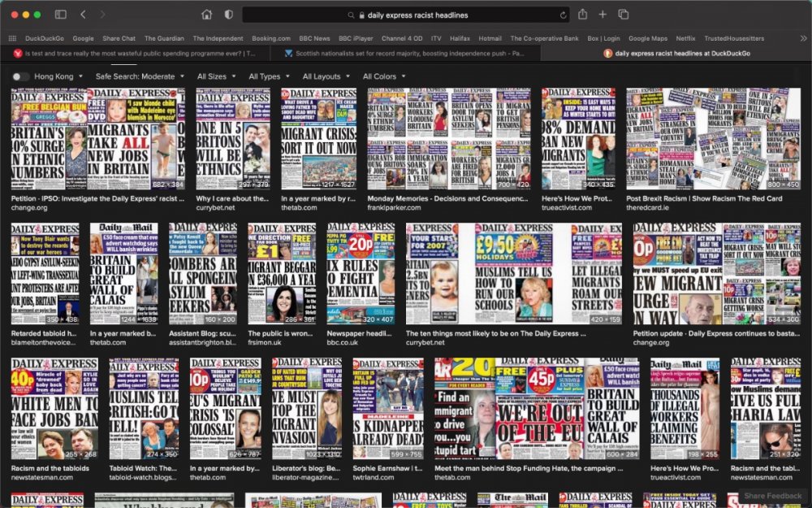812x508 pixels.
Task: Open the Newspaper headlines bbc.co.uk link
Action: [x=360, y=333]
